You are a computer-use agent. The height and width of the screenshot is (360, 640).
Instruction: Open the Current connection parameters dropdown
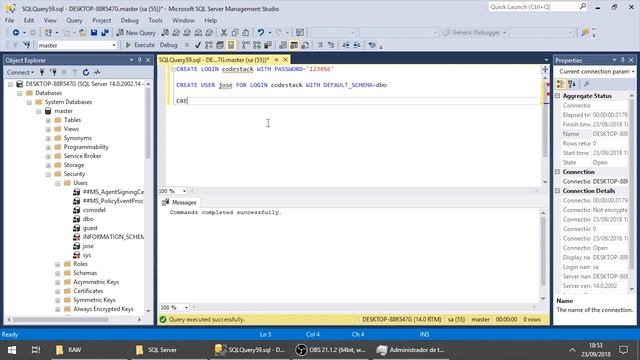633,71
